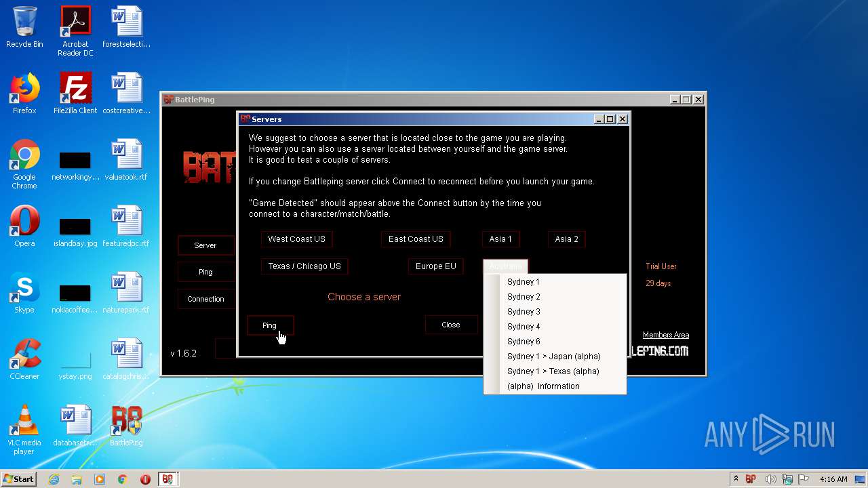Launch Google Chrome desktop icon

24,164
